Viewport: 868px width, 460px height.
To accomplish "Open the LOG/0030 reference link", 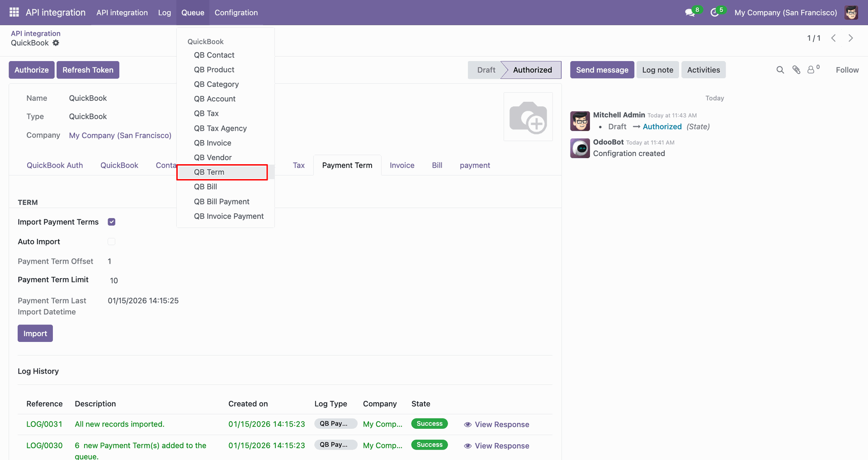I will click(x=44, y=446).
